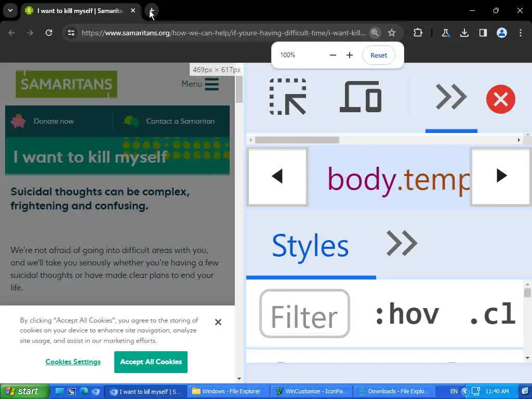Click the Samaritans logo
The image size is (532, 399).
click(x=66, y=84)
